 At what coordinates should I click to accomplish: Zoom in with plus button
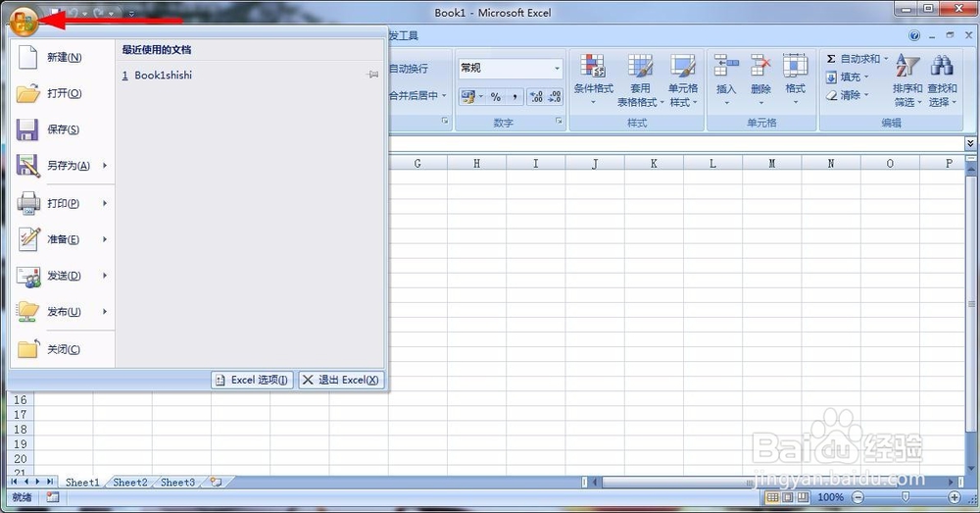coord(955,497)
